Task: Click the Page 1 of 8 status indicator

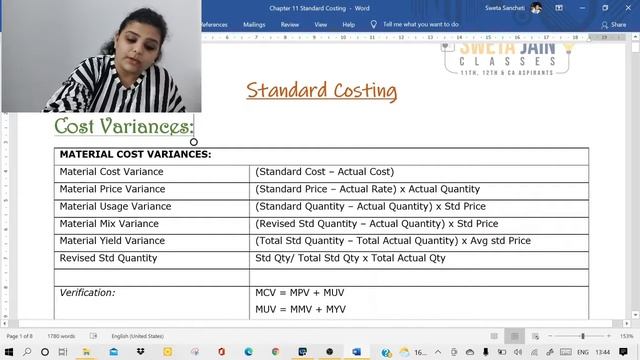Action: (19, 336)
